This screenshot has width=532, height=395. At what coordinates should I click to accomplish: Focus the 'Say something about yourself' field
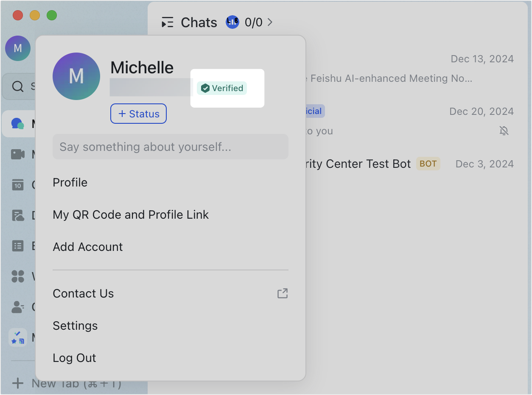pyautogui.click(x=170, y=147)
